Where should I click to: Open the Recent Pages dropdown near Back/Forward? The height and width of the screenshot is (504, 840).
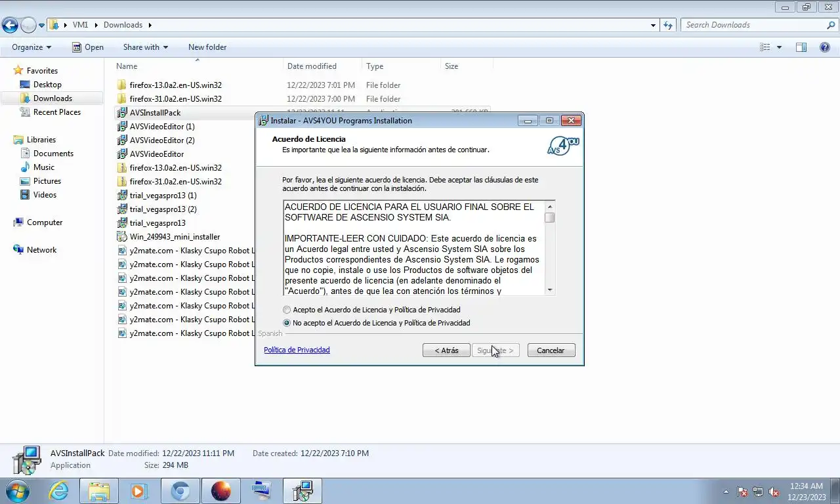pos(42,25)
